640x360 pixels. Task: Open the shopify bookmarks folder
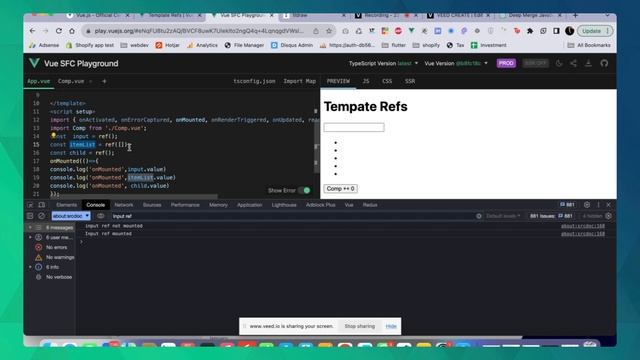pyautogui.click(x=426, y=45)
